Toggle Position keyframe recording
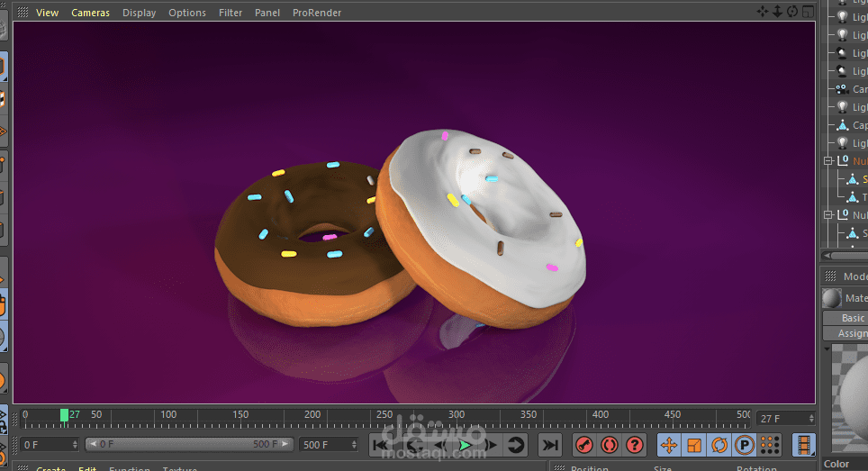 pyautogui.click(x=669, y=445)
